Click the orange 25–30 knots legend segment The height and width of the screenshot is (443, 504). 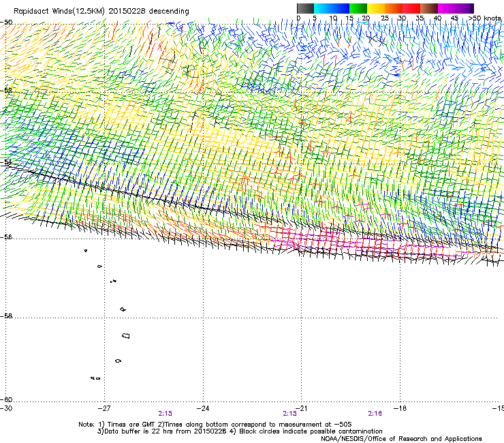394,8
